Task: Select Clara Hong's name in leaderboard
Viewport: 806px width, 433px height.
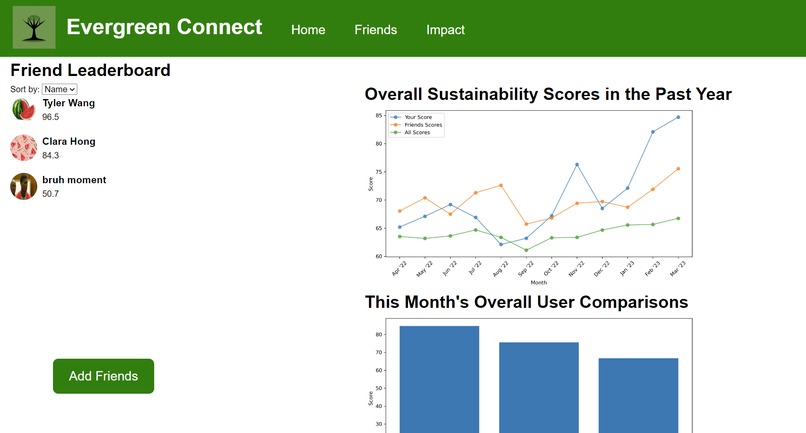Action: 69,141
